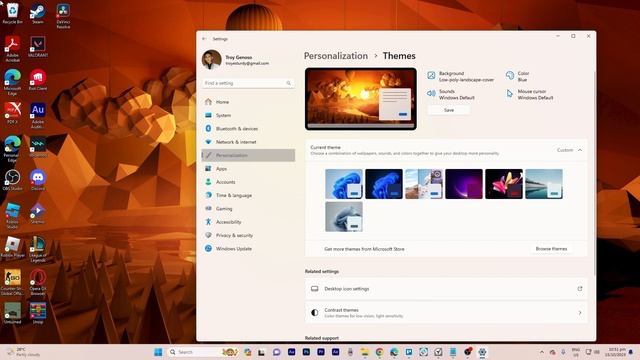Open the DaVinci Resolve desktop shortcut
The width and height of the screenshot is (640, 360).
[x=63, y=16]
